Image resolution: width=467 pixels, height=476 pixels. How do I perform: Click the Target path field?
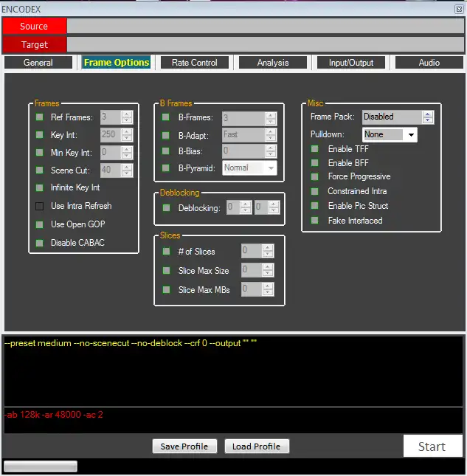(266, 44)
